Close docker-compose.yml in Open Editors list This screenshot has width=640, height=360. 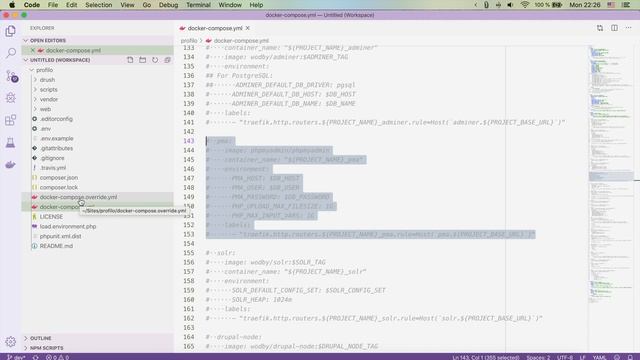point(33,50)
